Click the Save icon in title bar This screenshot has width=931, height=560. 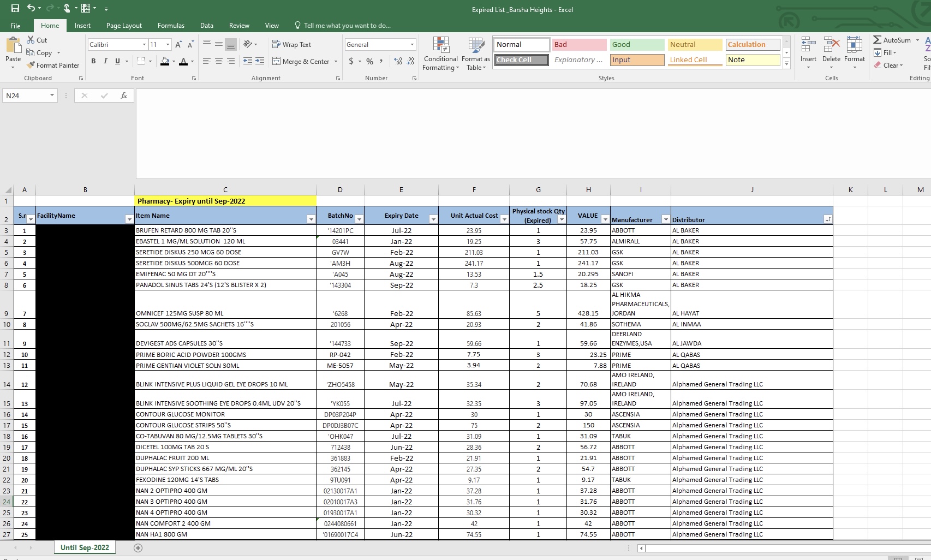[15, 8]
